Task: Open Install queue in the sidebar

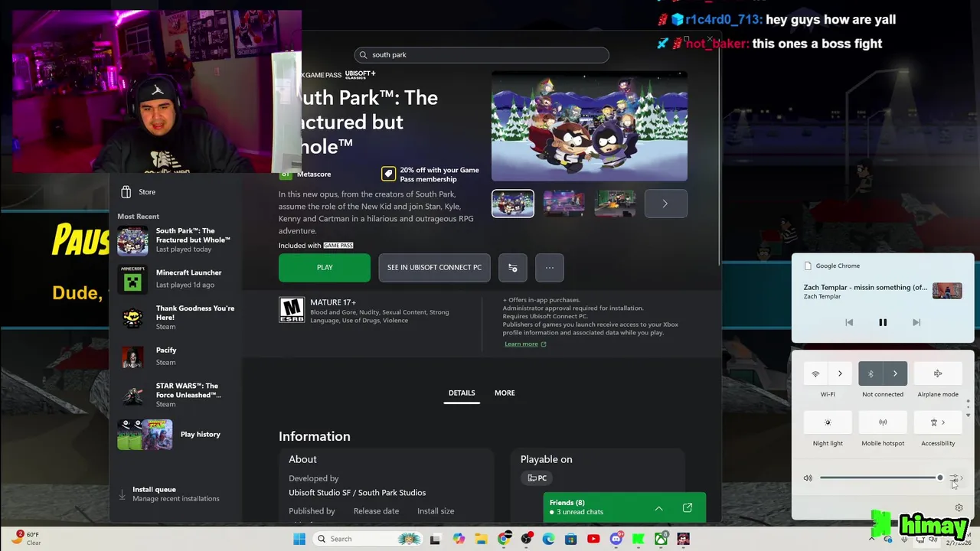Action: 176,494
